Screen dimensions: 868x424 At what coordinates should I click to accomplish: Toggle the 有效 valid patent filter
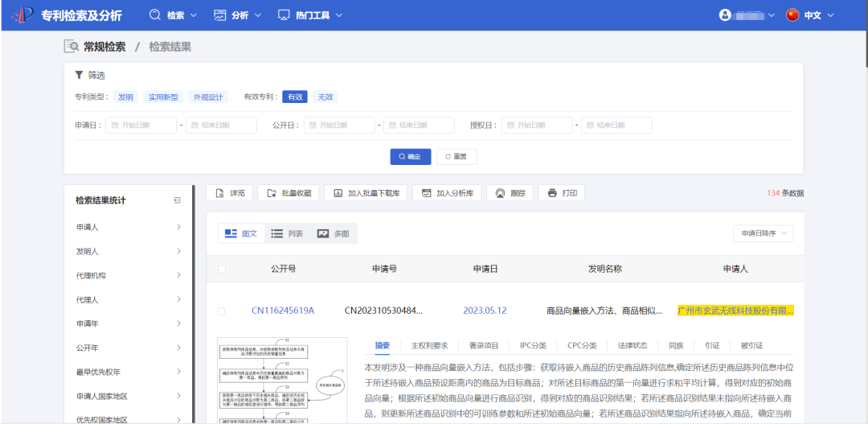pos(294,97)
